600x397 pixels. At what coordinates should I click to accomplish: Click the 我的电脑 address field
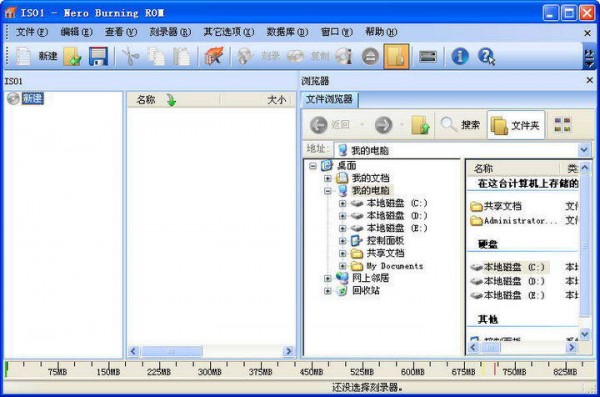point(457,150)
